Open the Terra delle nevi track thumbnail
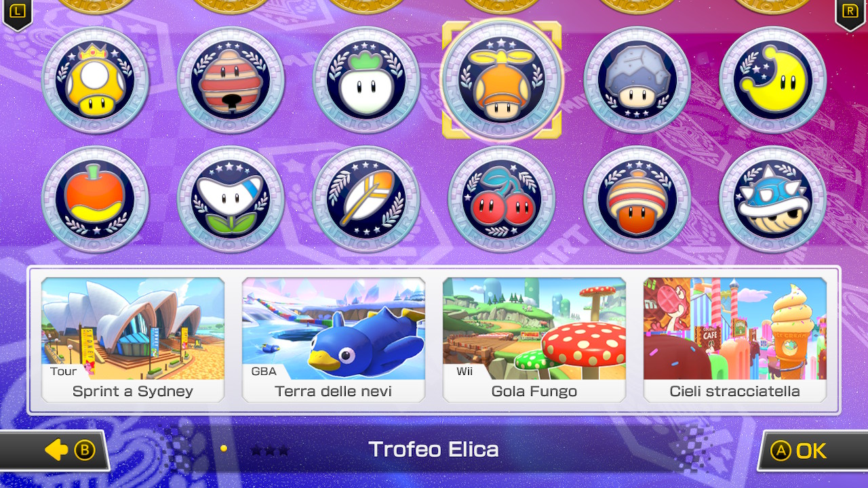 coord(334,340)
